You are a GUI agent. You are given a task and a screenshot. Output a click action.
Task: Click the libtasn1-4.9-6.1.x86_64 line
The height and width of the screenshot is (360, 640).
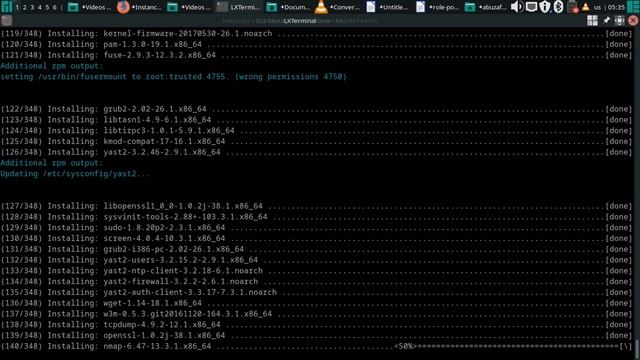(316, 120)
